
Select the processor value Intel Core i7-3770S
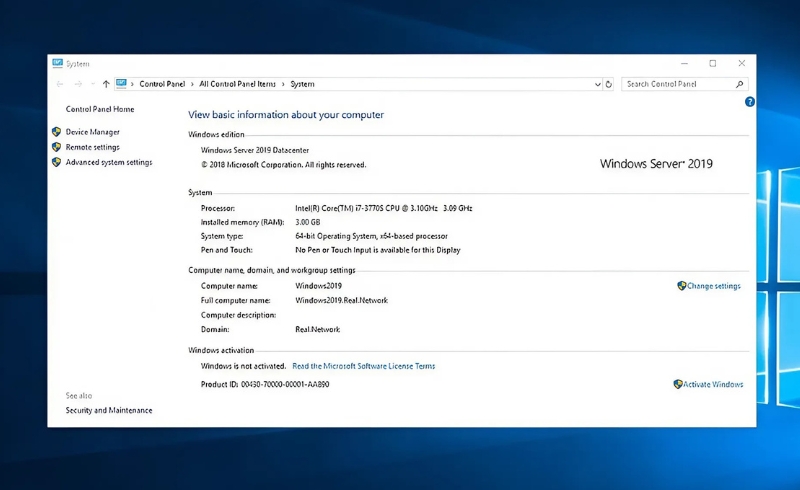click(384, 208)
